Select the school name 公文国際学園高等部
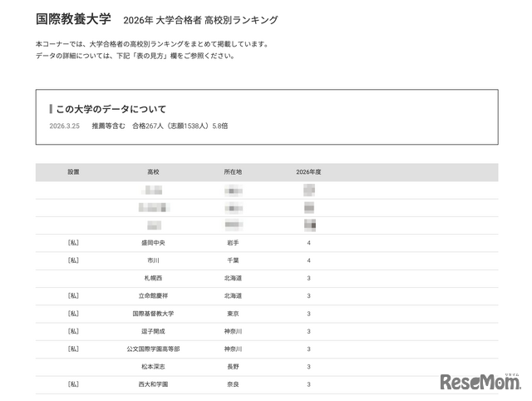 pos(153,349)
